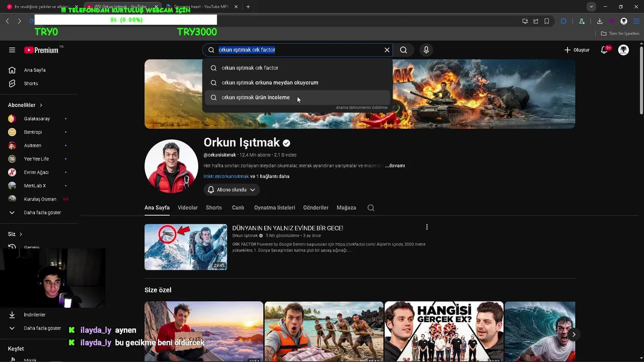This screenshot has height=362, width=644.
Task: Start voice search with the microphone icon
Action: (426, 50)
